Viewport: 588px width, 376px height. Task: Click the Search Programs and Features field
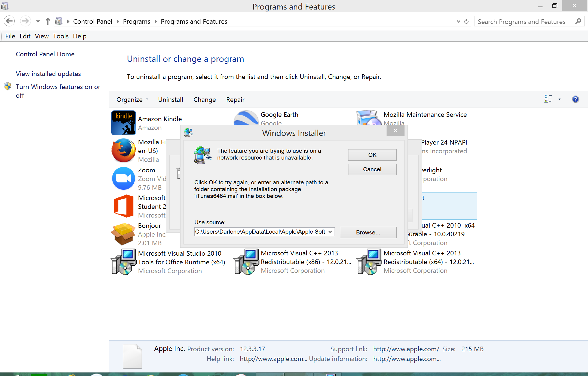[521, 22]
